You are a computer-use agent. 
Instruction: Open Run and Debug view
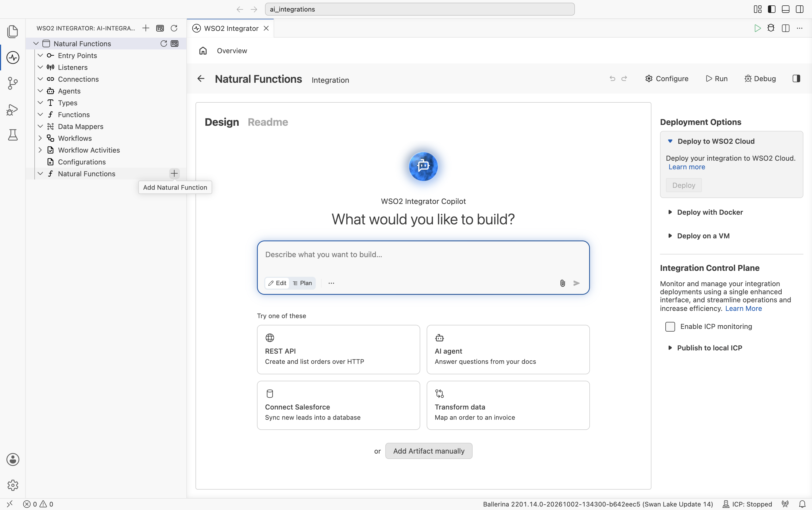(12, 109)
